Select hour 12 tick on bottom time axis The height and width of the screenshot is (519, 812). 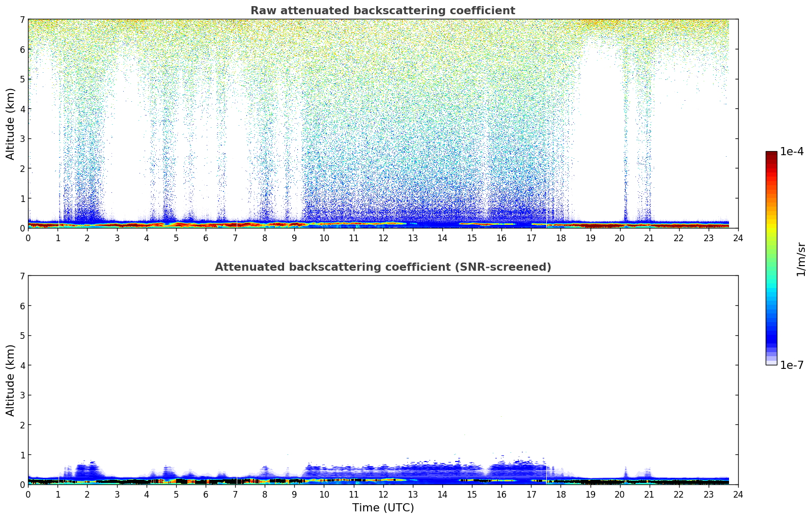click(383, 495)
